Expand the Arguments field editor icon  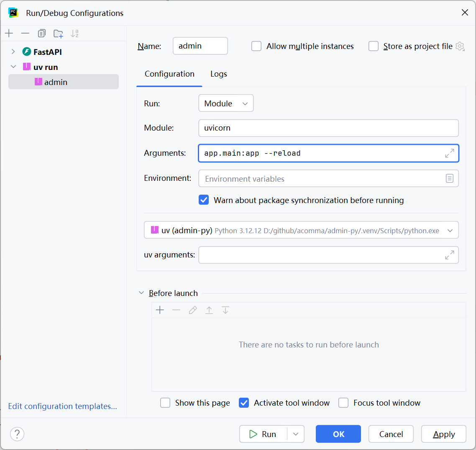449,153
